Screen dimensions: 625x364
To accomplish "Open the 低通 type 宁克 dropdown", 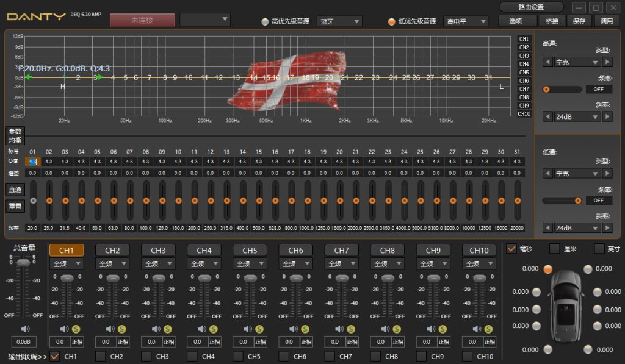I will tap(577, 173).
